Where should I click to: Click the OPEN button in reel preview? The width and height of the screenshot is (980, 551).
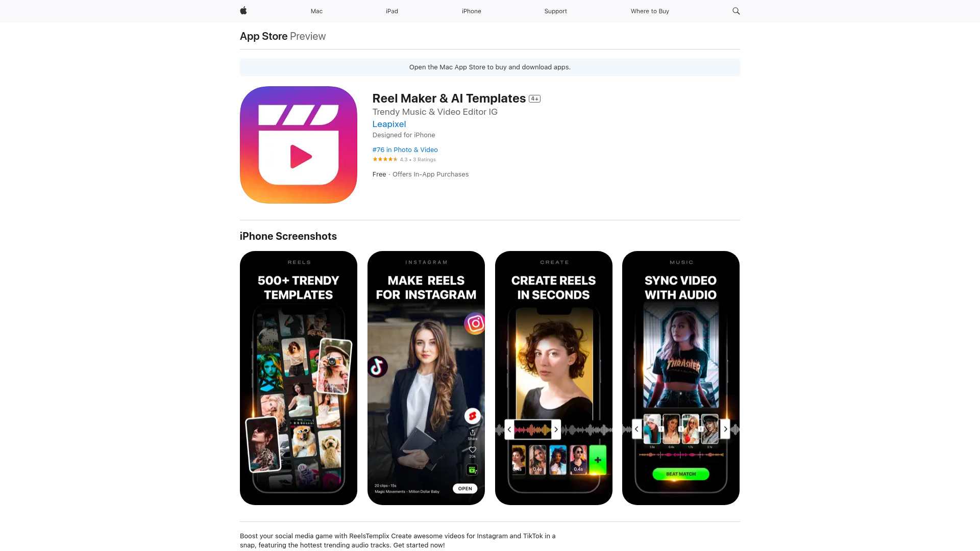point(464,488)
